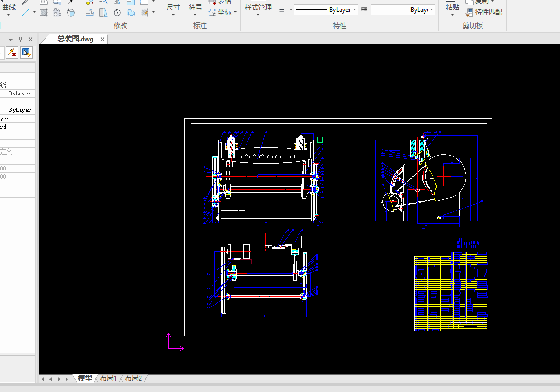Switch to the 布局1 layout tab
The width and height of the screenshot is (560, 392).
pyautogui.click(x=108, y=378)
